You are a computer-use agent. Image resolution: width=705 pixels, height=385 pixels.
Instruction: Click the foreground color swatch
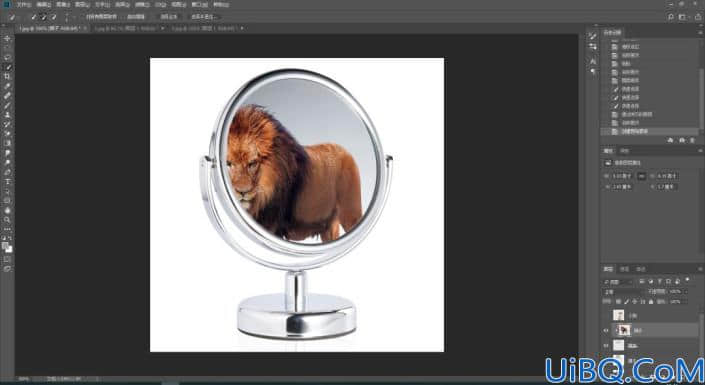pos(5,246)
